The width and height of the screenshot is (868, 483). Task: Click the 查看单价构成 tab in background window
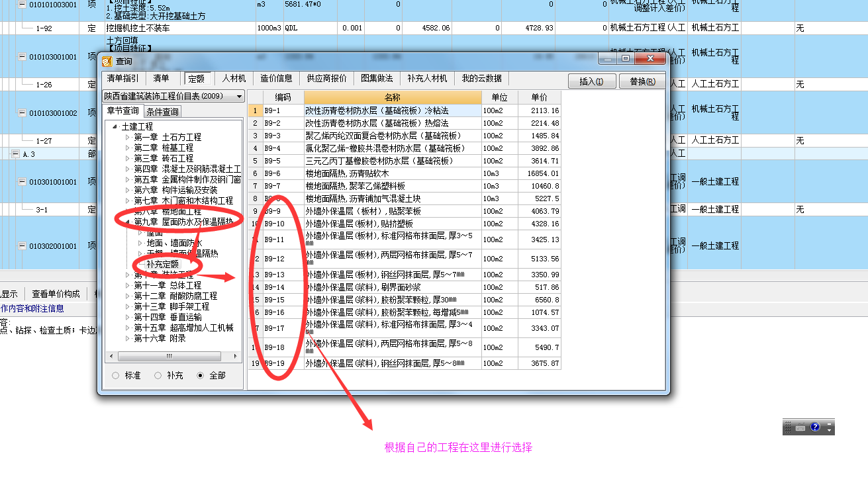pyautogui.click(x=56, y=294)
